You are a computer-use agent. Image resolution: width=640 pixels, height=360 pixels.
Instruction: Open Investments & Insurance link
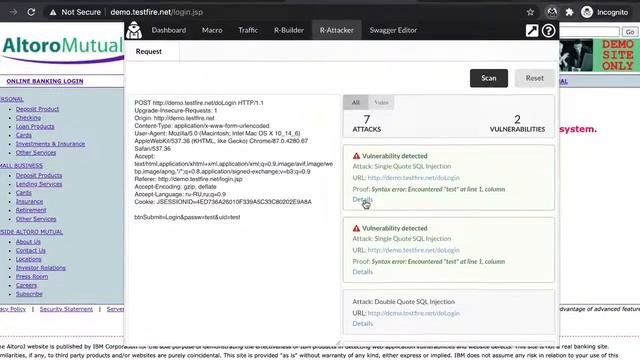click(50, 144)
